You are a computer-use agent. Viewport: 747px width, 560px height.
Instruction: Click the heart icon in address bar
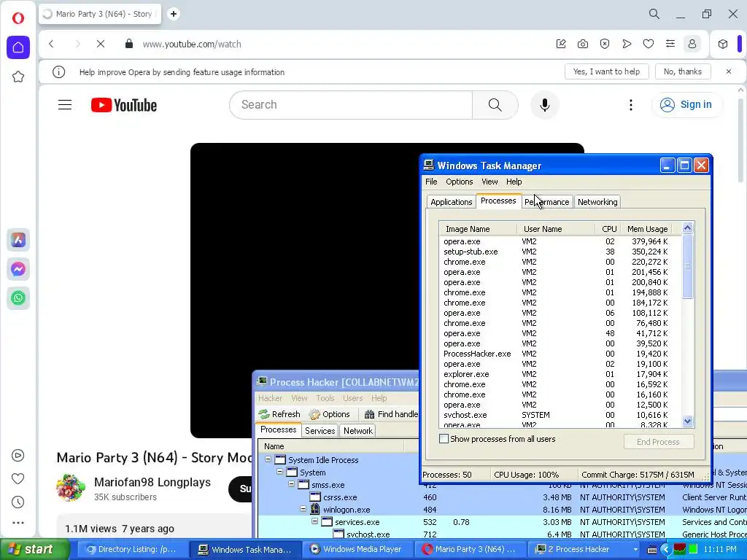[x=649, y=44]
